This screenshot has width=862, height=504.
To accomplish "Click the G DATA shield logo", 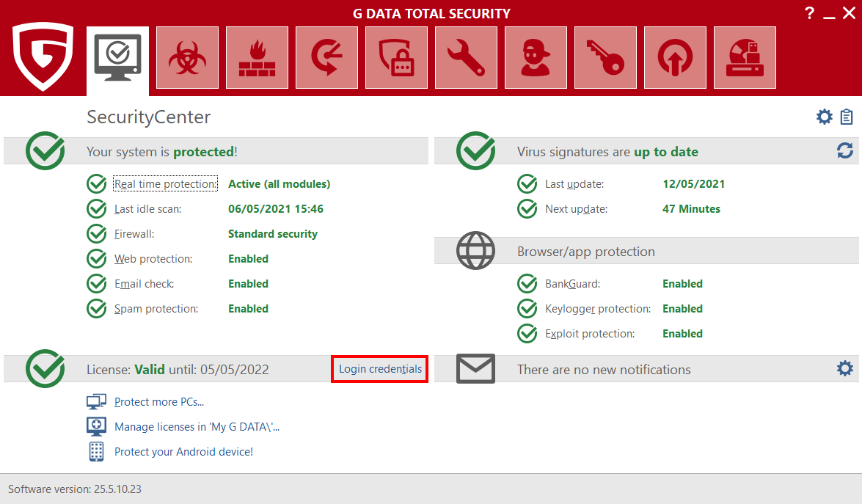I will click(43, 56).
